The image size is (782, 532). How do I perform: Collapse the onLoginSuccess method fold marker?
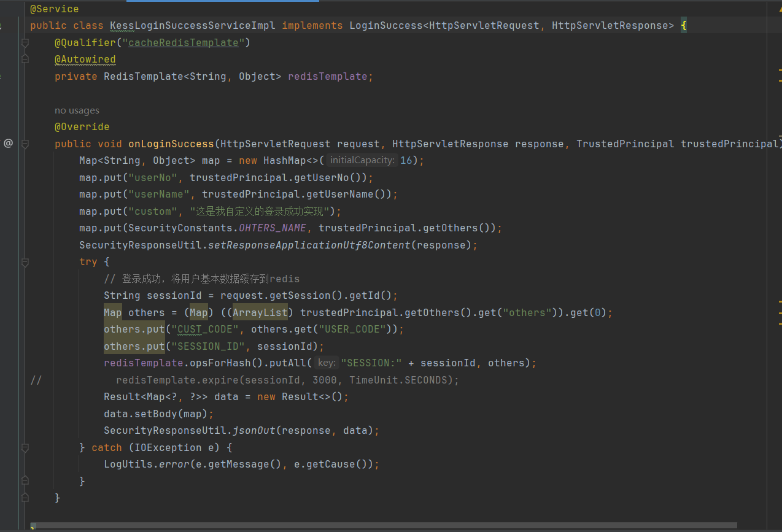[x=25, y=144]
